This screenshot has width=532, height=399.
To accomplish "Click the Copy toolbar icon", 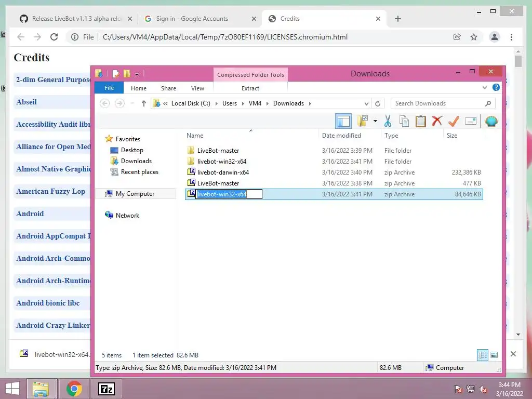I will click(x=404, y=121).
